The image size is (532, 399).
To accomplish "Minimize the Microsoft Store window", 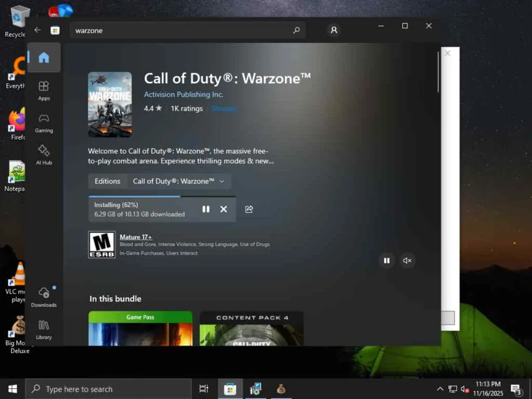I will pyautogui.click(x=381, y=26).
